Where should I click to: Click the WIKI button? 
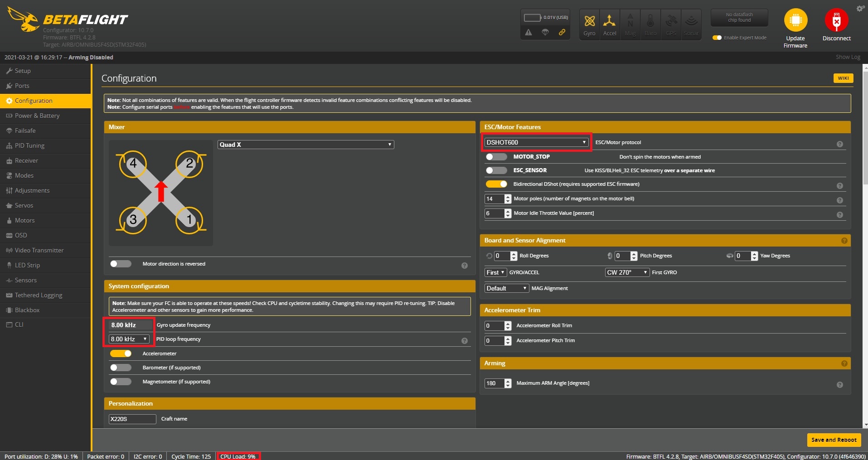tap(843, 78)
